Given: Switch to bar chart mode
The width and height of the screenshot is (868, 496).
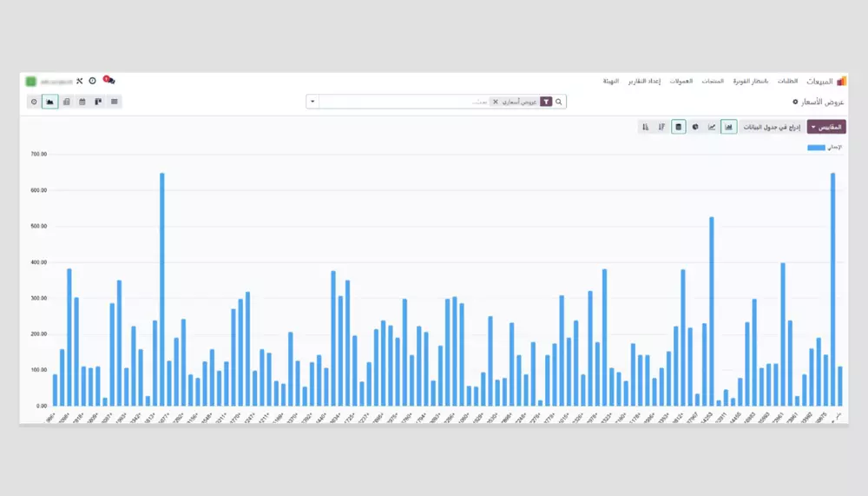Looking at the screenshot, I should click(728, 127).
